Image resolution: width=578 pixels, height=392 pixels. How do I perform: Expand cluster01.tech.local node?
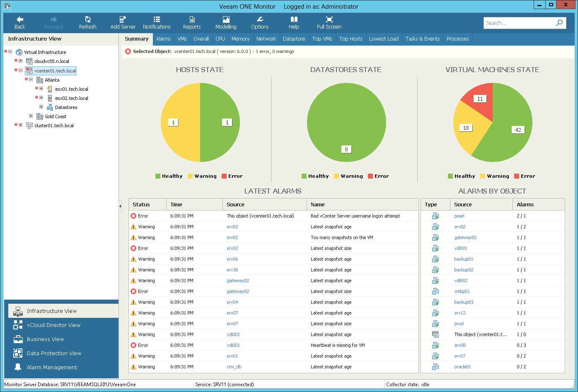click(x=20, y=125)
